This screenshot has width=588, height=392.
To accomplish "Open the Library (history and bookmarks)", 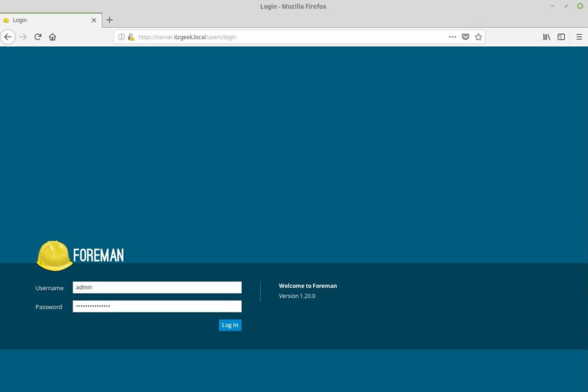I will (x=547, y=37).
